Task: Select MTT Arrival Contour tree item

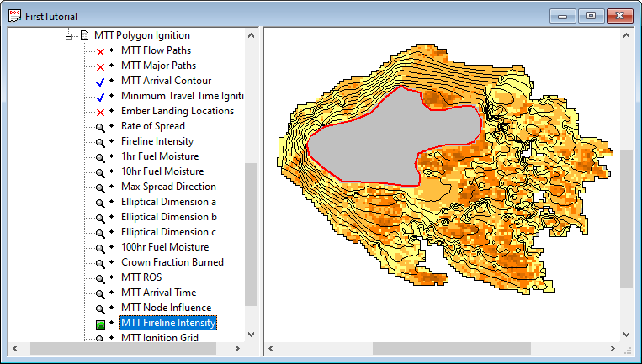Action: click(167, 81)
